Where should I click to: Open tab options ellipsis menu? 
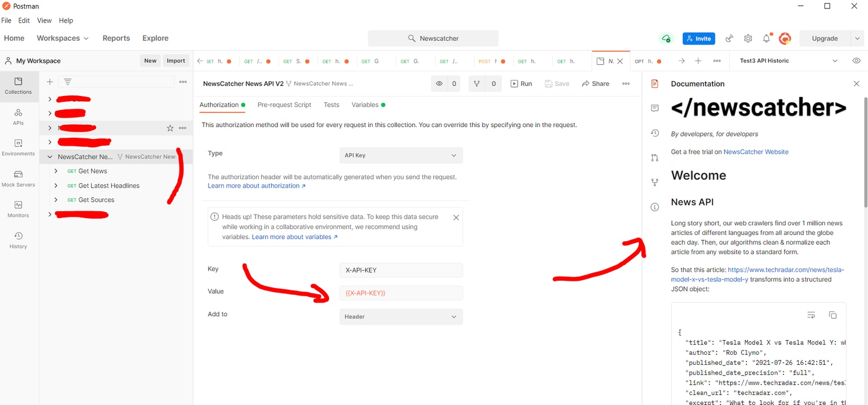[717, 61]
